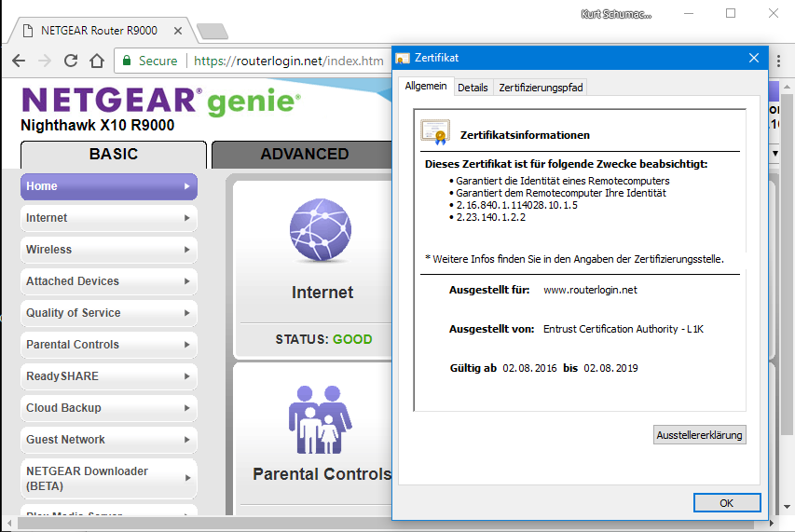Click the STATUS: GOOD text
The height and width of the screenshot is (532, 795).
(323, 339)
